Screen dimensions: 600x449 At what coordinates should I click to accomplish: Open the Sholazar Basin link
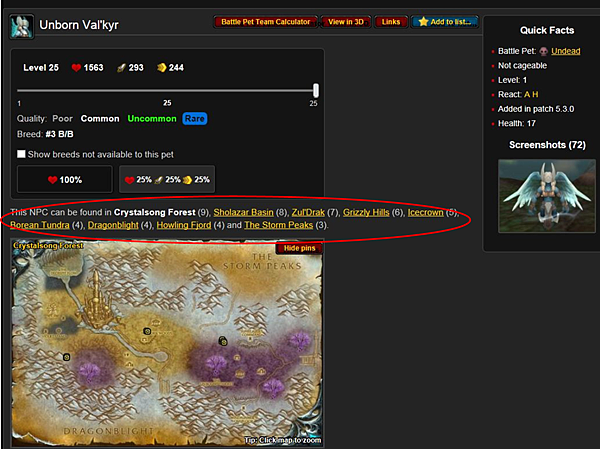pos(243,212)
